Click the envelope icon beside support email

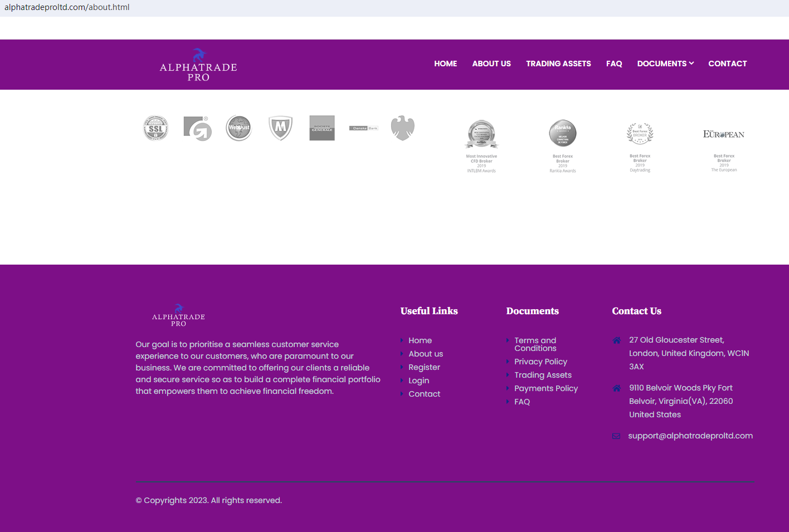pyautogui.click(x=616, y=436)
